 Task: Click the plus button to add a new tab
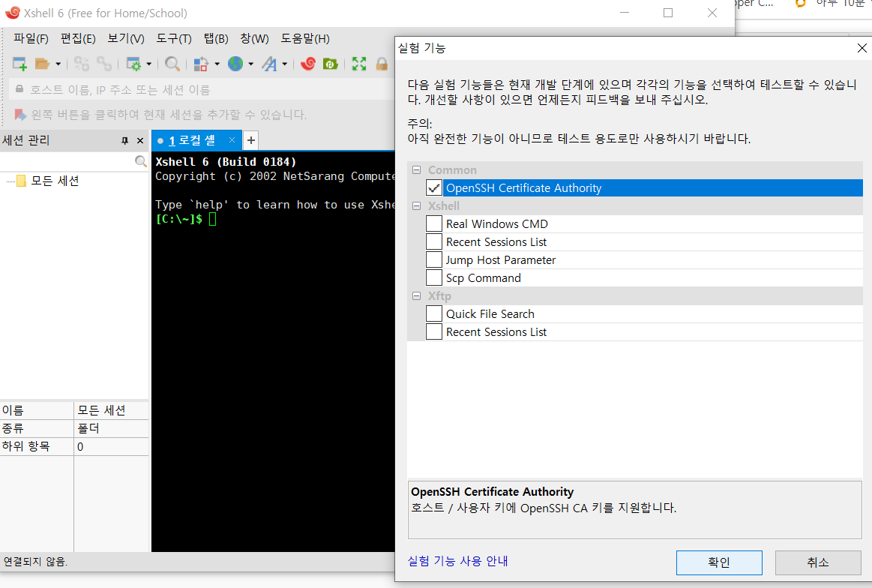click(x=251, y=140)
